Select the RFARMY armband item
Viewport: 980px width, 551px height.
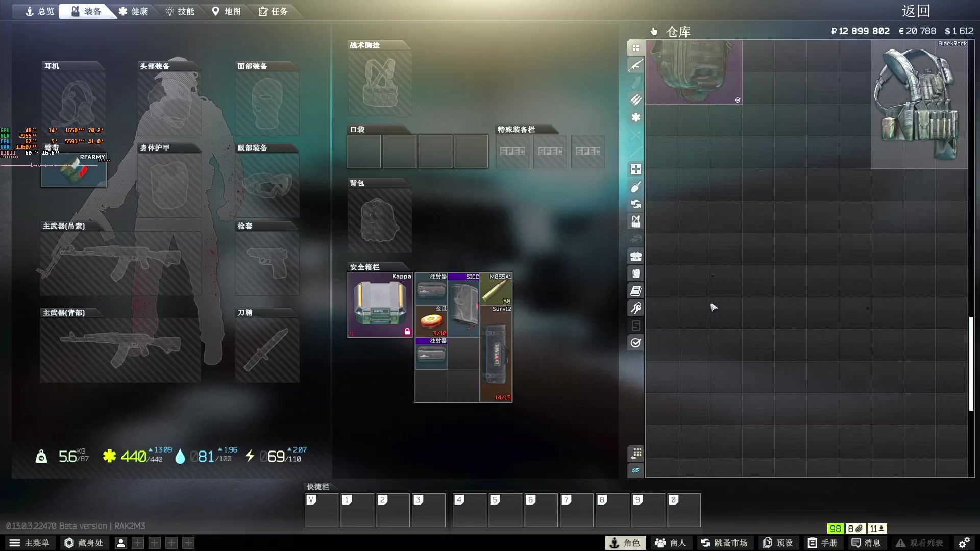pos(74,170)
